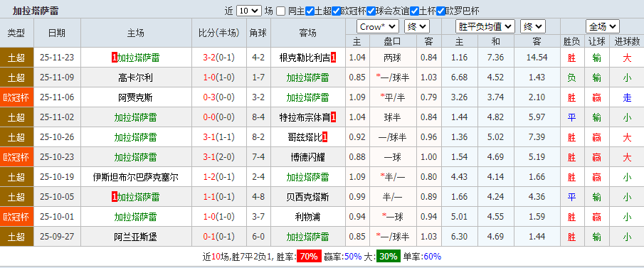
Task: Click the 50% 赢率 value
Action: click(x=353, y=257)
